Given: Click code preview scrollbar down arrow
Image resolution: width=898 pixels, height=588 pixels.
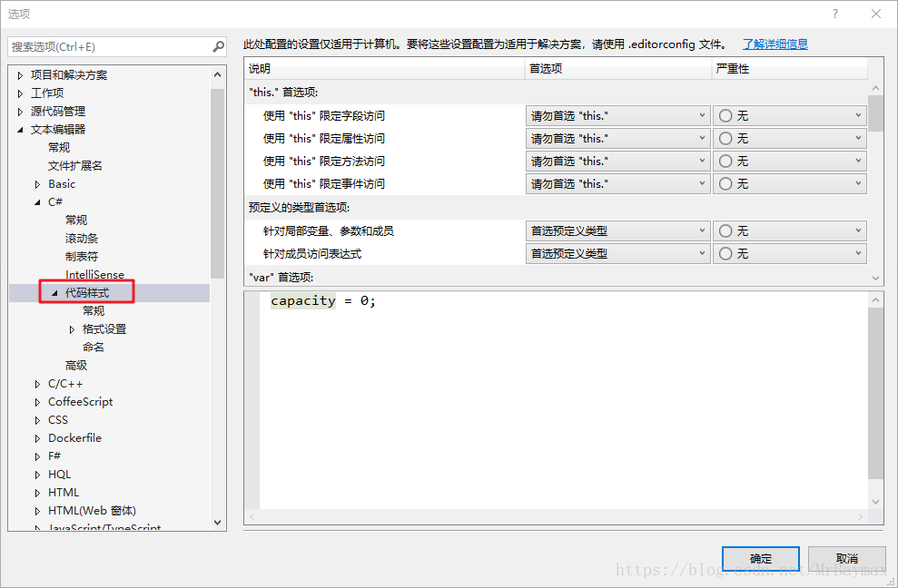Looking at the screenshot, I should (x=875, y=502).
